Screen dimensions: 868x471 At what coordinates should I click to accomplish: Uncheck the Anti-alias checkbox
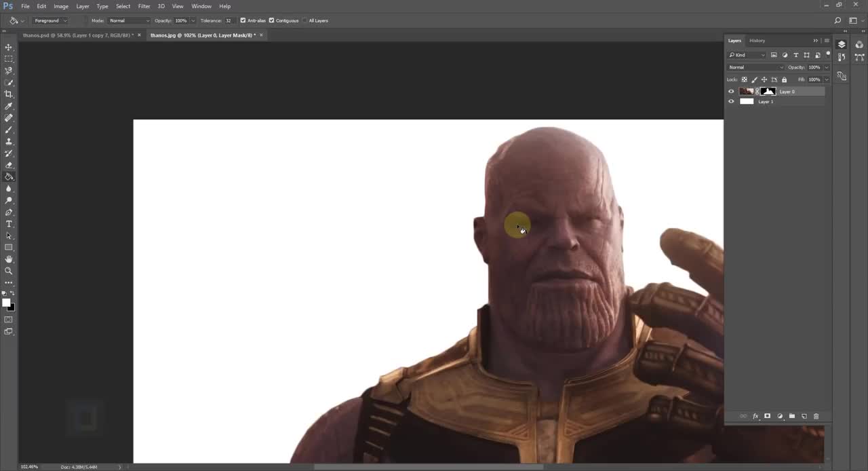(243, 20)
